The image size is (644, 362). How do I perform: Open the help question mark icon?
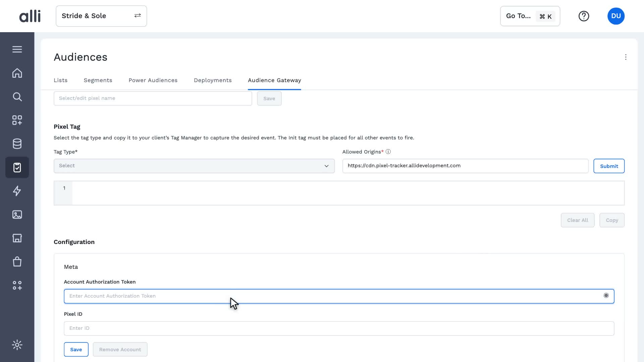[584, 16]
